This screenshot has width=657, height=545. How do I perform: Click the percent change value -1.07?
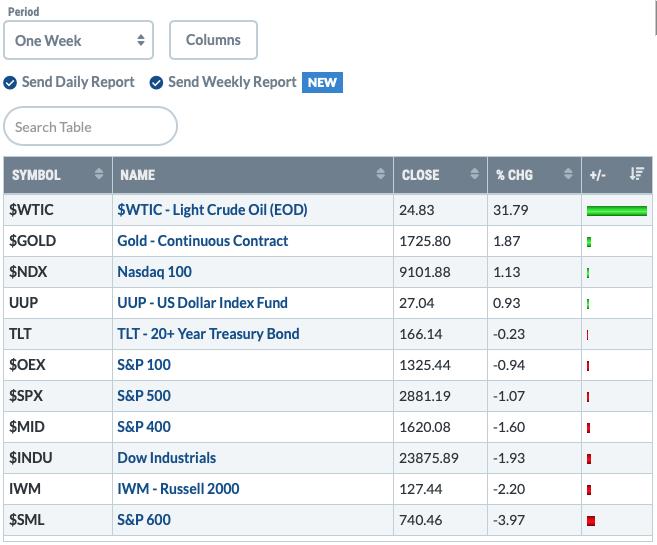pos(509,396)
